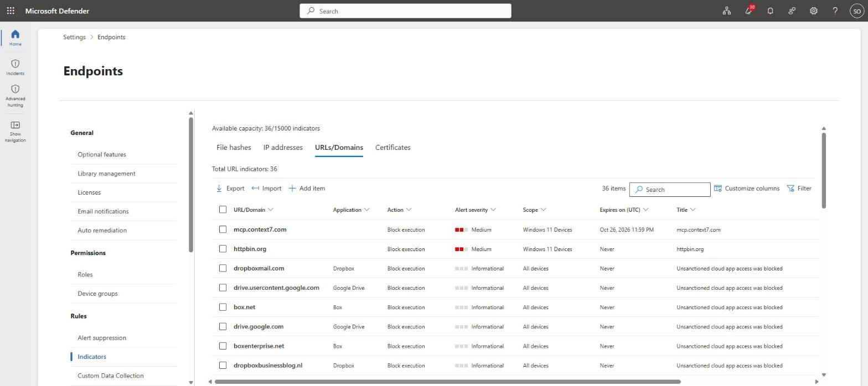Open the organization tree icon in header
The image size is (868, 386).
726,11
